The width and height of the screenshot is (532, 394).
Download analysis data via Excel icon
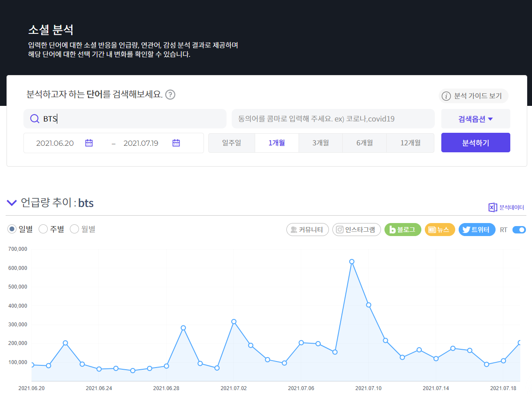(x=493, y=207)
